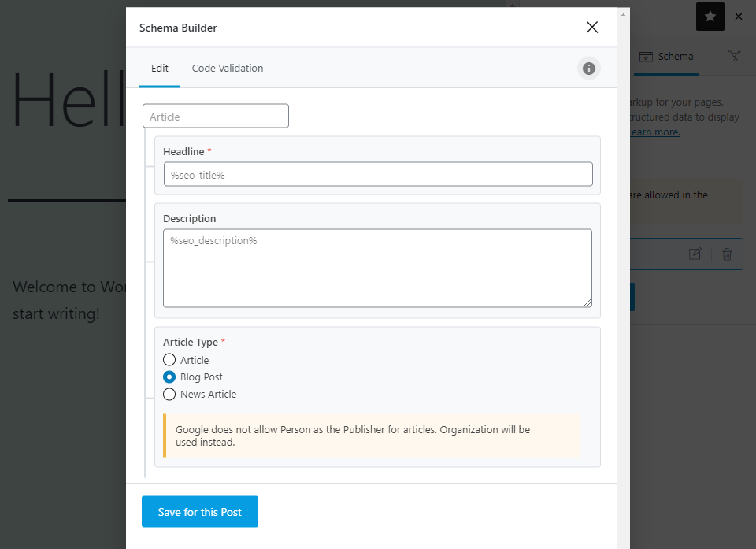Open the Learn more link
This screenshot has height=549, width=756.
[655, 132]
